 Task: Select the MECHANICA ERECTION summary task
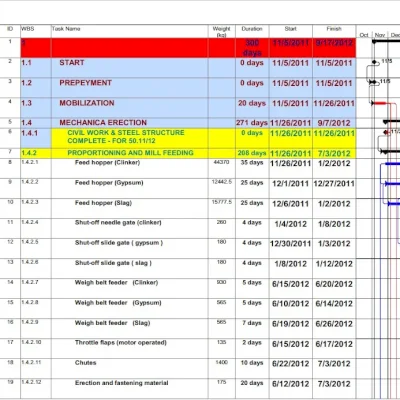[103, 123]
